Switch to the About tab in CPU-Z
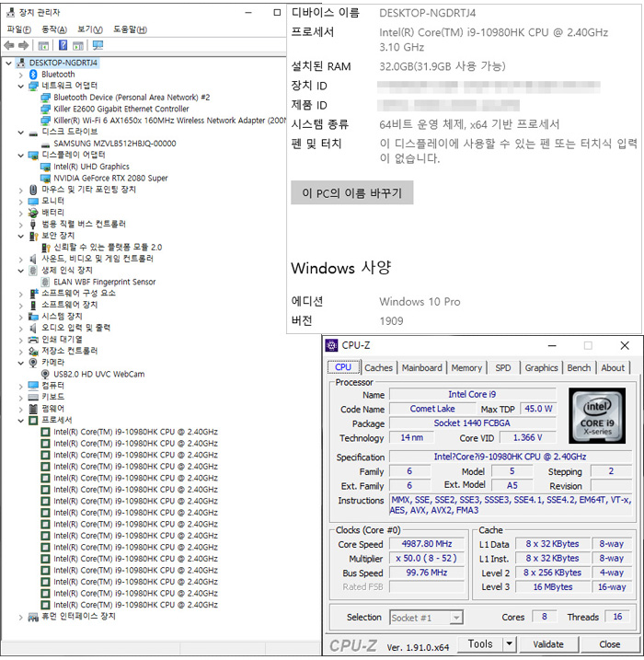644x660 pixels. click(613, 368)
